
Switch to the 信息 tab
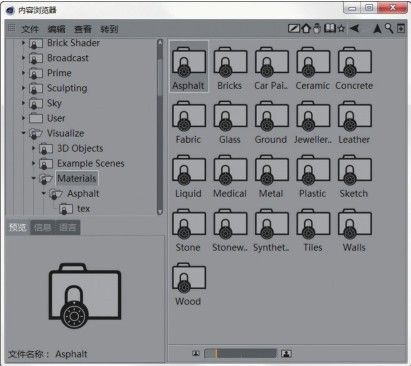pos(43,227)
